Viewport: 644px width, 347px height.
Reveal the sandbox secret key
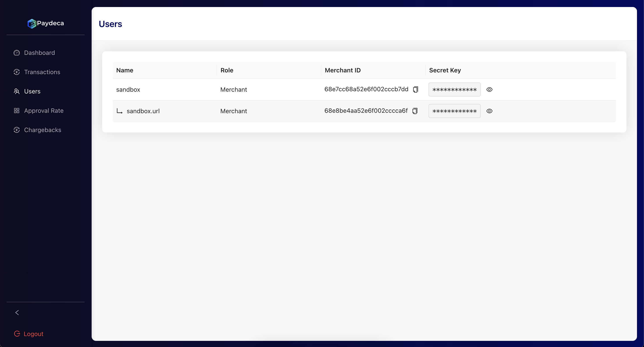(489, 89)
